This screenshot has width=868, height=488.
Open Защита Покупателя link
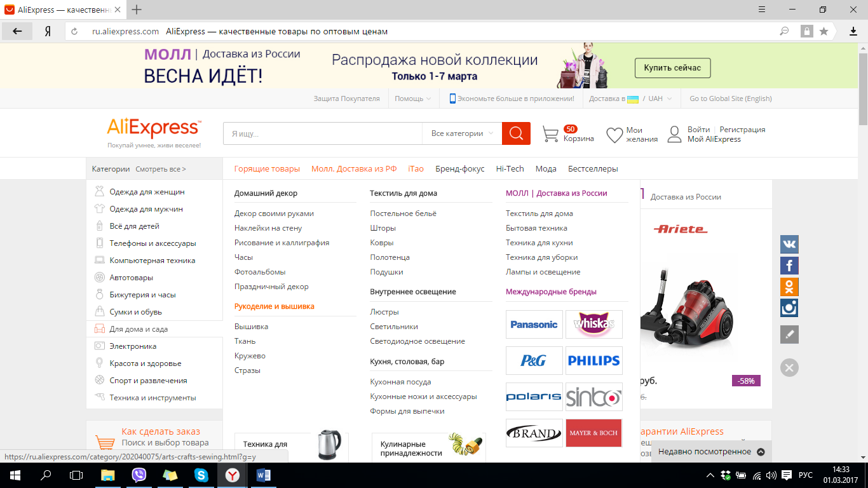coord(346,98)
